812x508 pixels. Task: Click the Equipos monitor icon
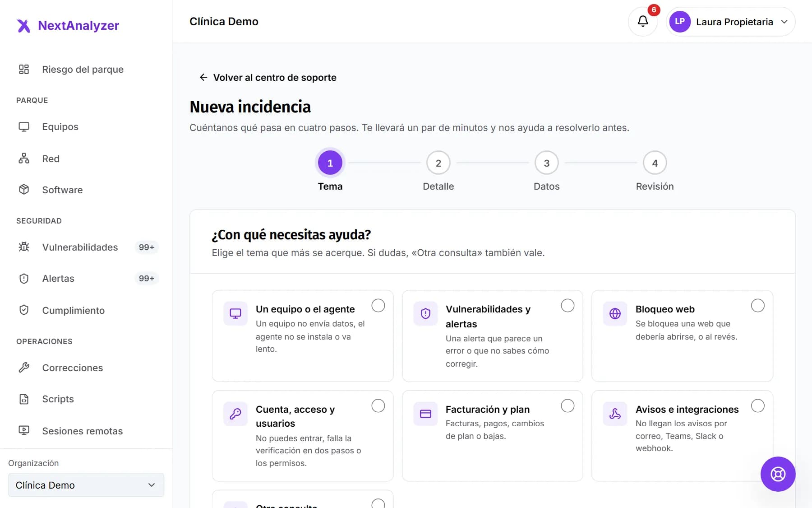point(24,127)
